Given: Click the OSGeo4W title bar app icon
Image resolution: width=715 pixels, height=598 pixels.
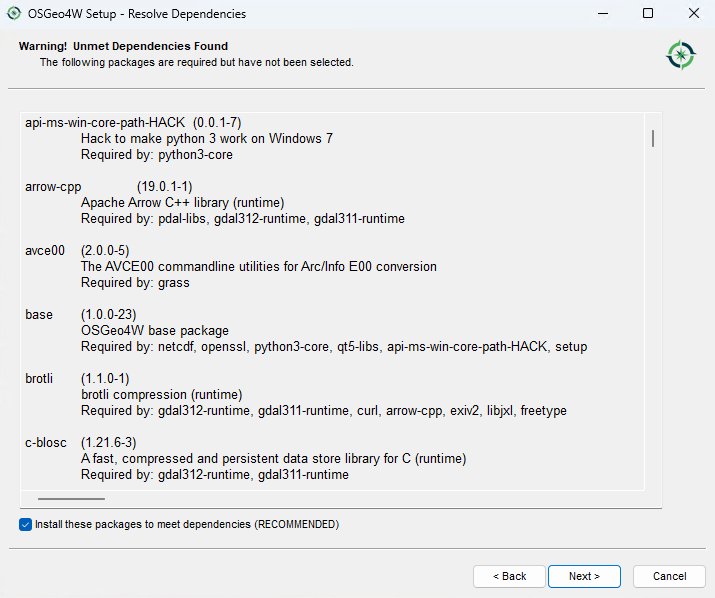Looking at the screenshot, I should [x=14, y=14].
